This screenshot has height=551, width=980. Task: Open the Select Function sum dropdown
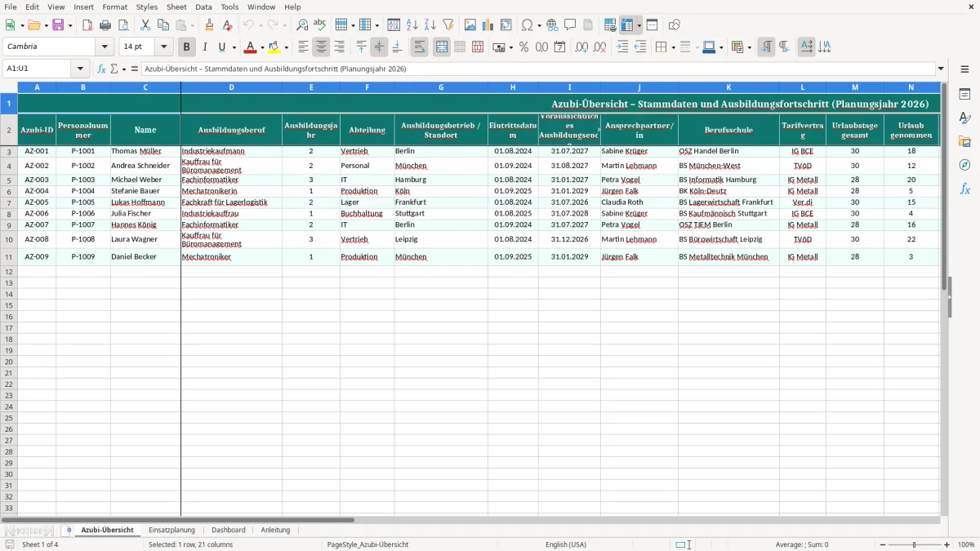124,69
